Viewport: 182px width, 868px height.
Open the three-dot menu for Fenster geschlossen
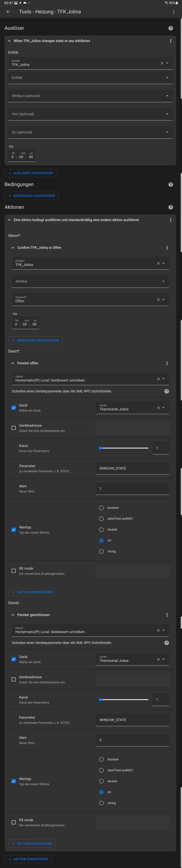167,615
